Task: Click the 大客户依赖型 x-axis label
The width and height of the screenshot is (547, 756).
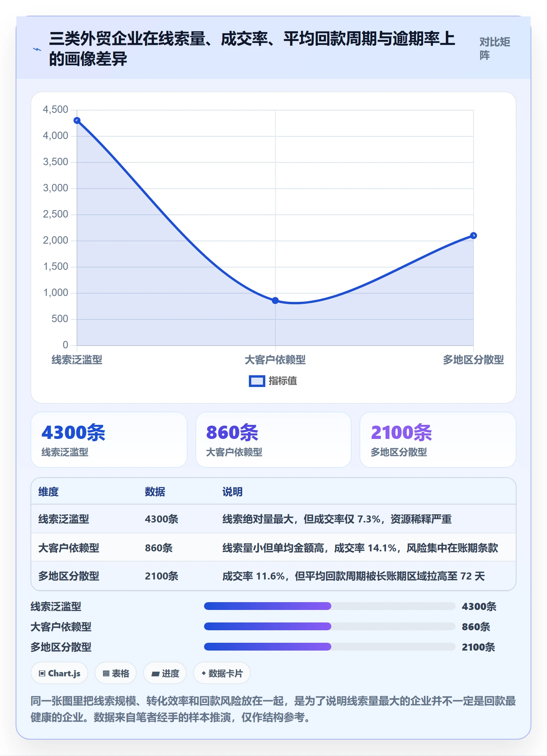Action: coord(275,360)
